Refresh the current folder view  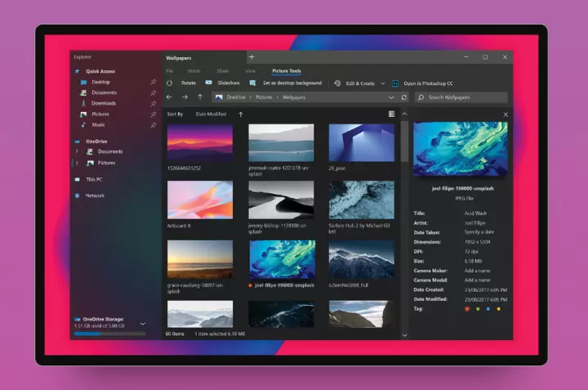pyautogui.click(x=403, y=97)
